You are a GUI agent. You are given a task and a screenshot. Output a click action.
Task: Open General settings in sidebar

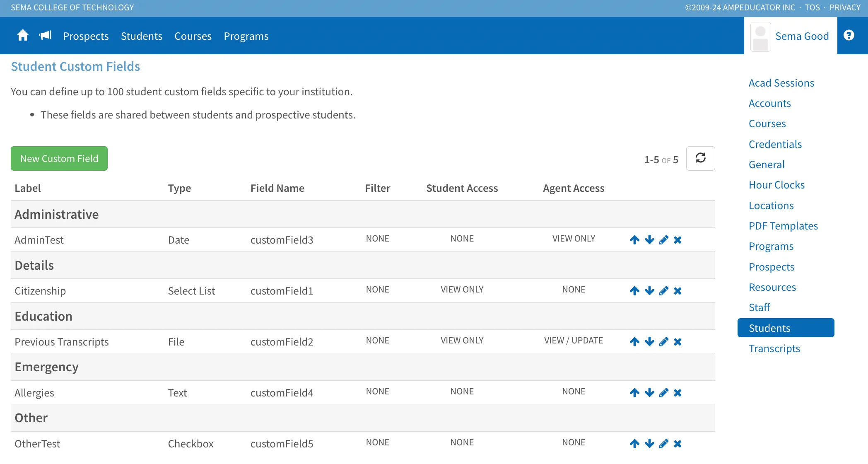(767, 164)
